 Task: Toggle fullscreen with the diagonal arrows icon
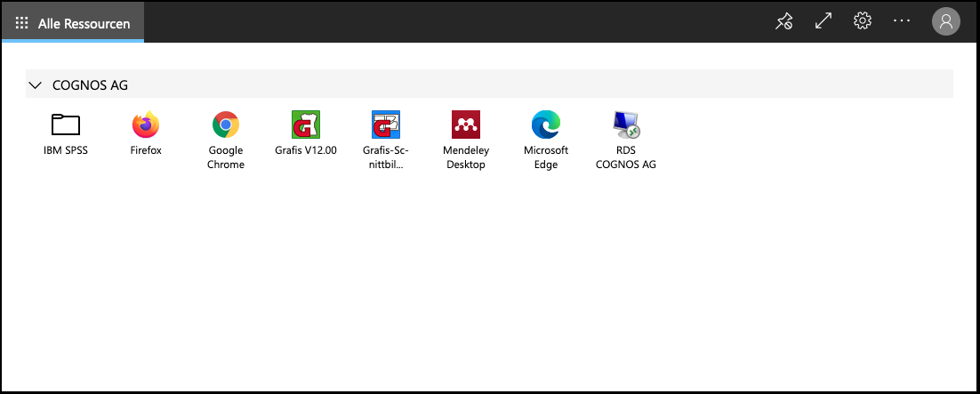823,21
